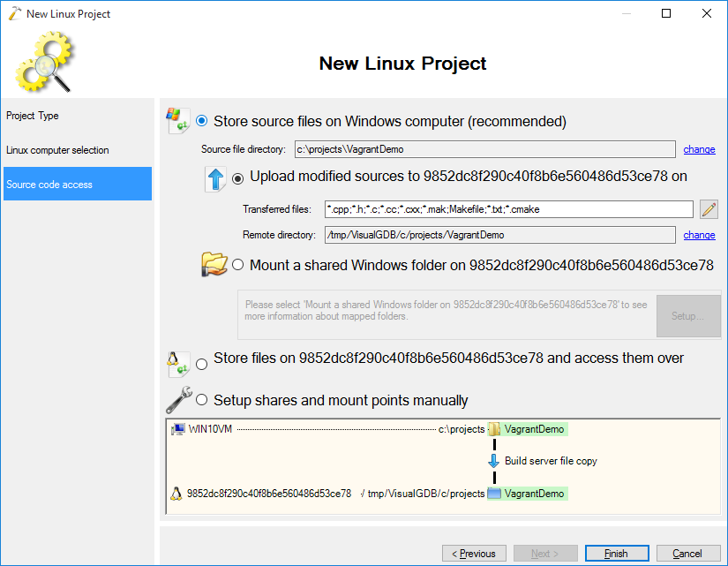Viewport: 728px width, 566px height.
Task: Select Upload modified sources radio option
Action: pos(238,177)
